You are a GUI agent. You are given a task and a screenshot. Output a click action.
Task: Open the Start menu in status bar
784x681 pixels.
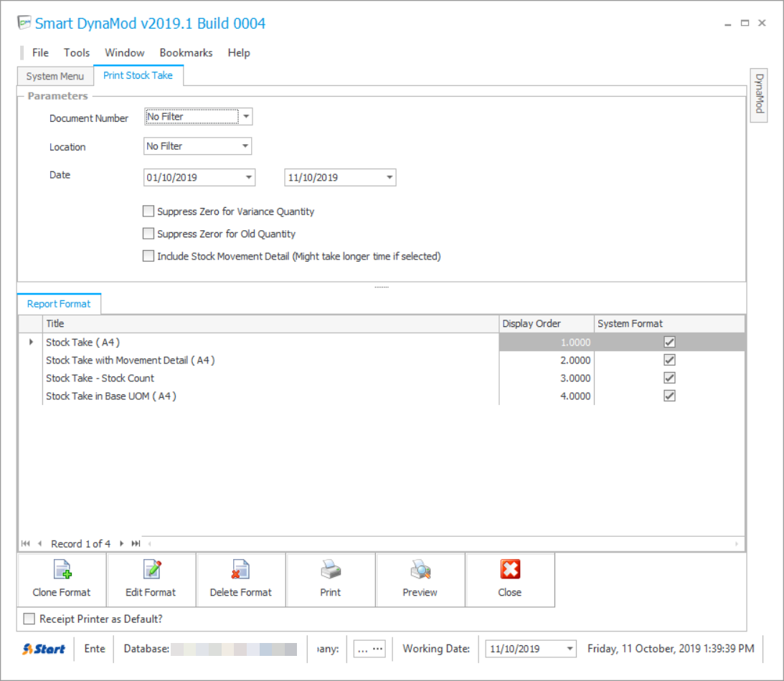44,649
